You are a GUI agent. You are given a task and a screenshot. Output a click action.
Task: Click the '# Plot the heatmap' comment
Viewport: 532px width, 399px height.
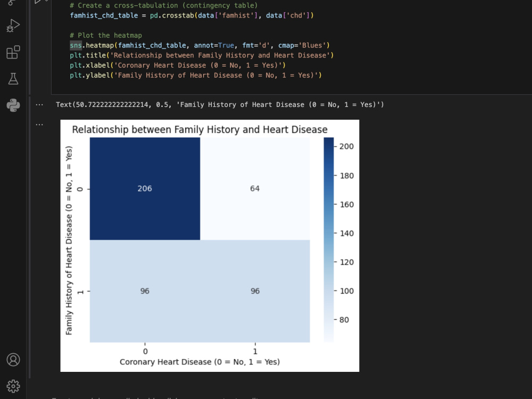click(106, 35)
